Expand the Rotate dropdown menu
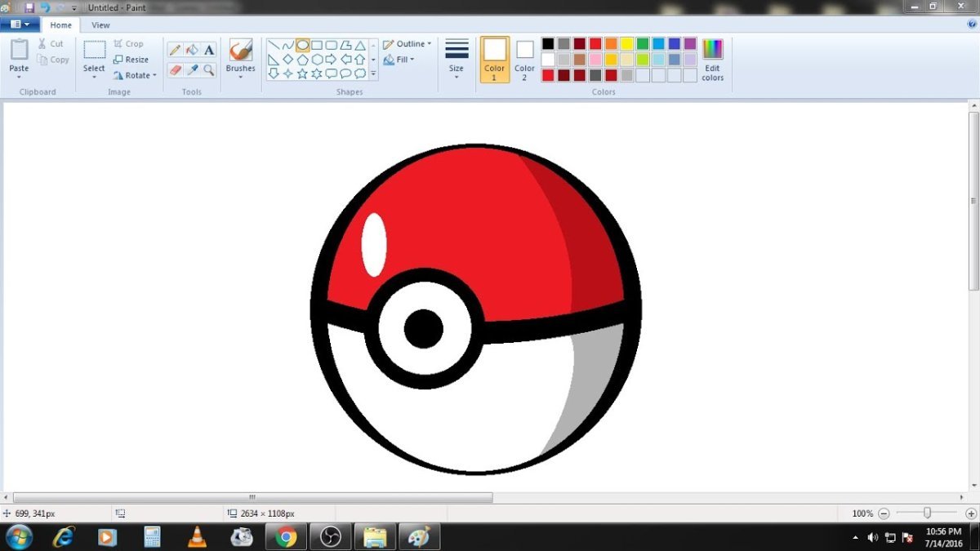 tap(136, 75)
